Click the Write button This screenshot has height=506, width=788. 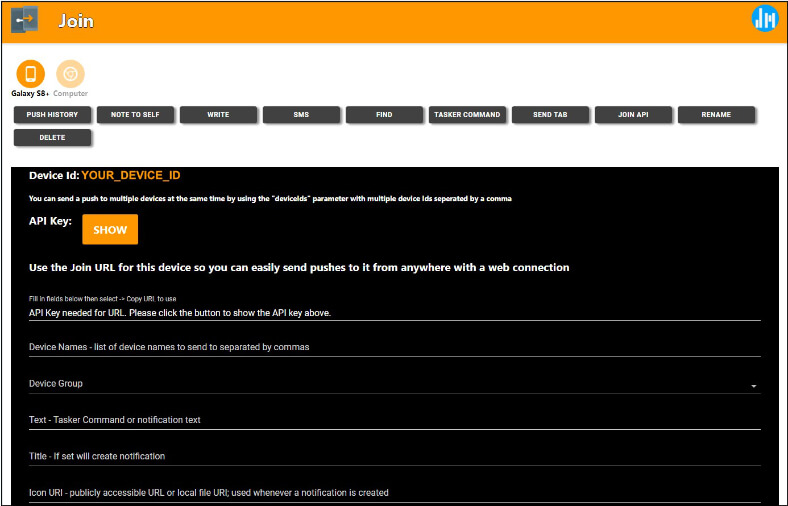point(218,115)
